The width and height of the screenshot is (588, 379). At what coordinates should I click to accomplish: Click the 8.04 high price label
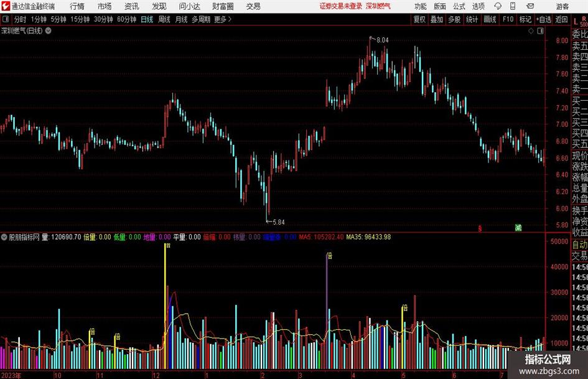[383, 40]
